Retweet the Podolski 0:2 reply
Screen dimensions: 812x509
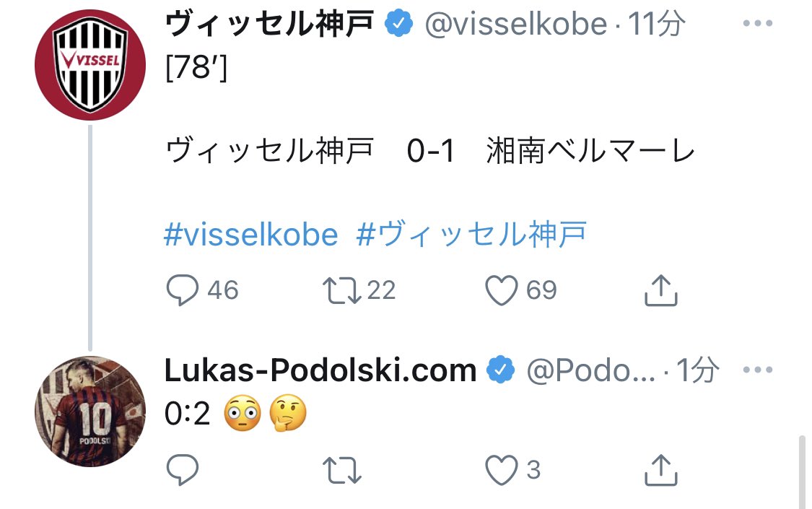click(341, 470)
